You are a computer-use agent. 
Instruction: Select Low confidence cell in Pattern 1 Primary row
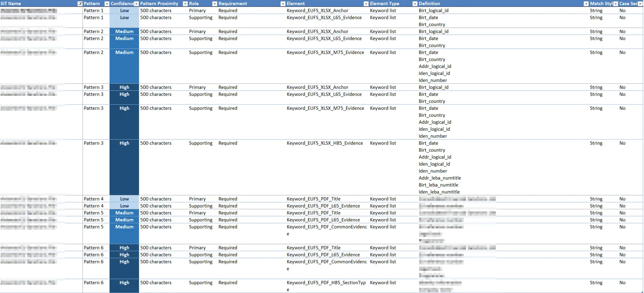124,11
